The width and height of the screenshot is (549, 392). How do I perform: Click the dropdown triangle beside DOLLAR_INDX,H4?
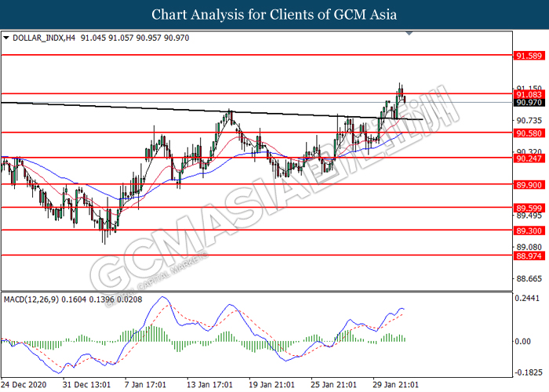click(x=6, y=38)
